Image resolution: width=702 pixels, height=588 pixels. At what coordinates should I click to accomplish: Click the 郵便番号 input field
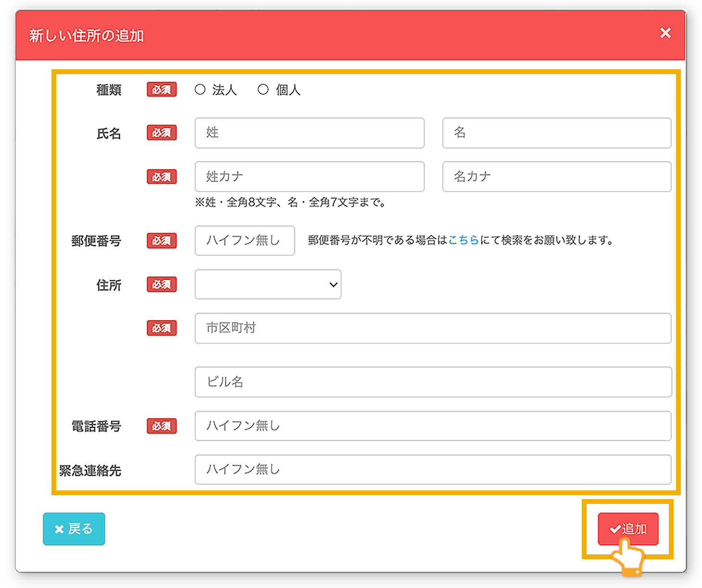(x=244, y=240)
